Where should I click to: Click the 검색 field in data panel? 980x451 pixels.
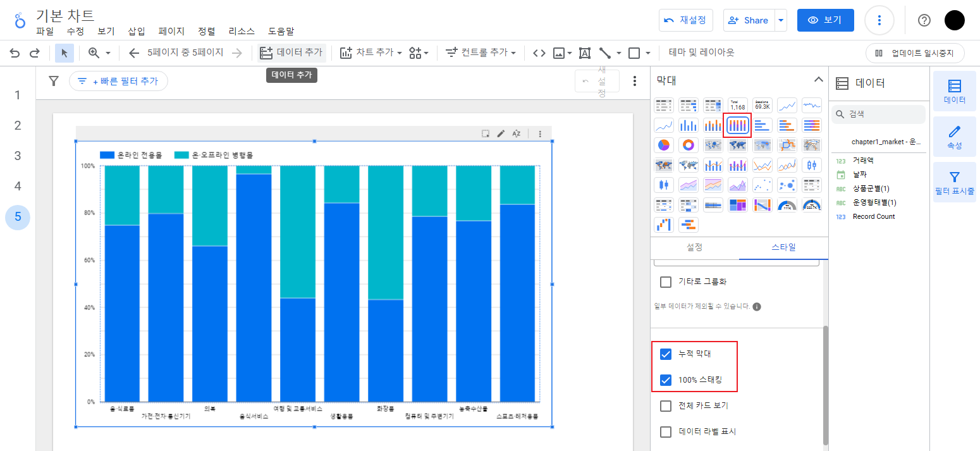pos(878,114)
